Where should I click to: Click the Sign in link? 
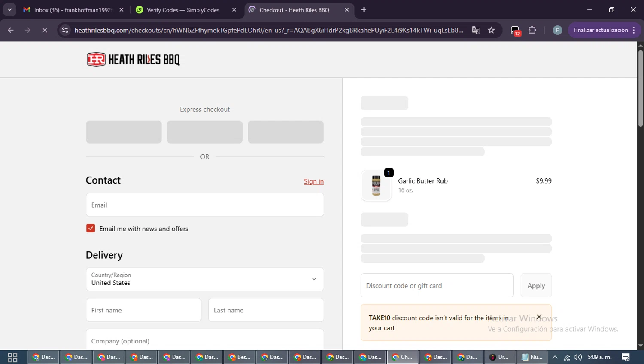click(314, 181)
